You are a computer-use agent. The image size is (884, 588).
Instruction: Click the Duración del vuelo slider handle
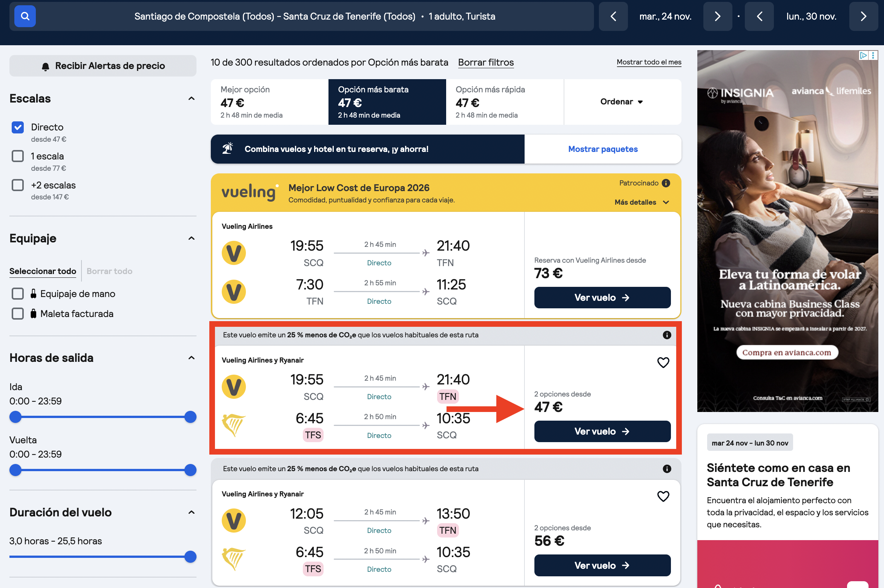[x=190, y=557]
